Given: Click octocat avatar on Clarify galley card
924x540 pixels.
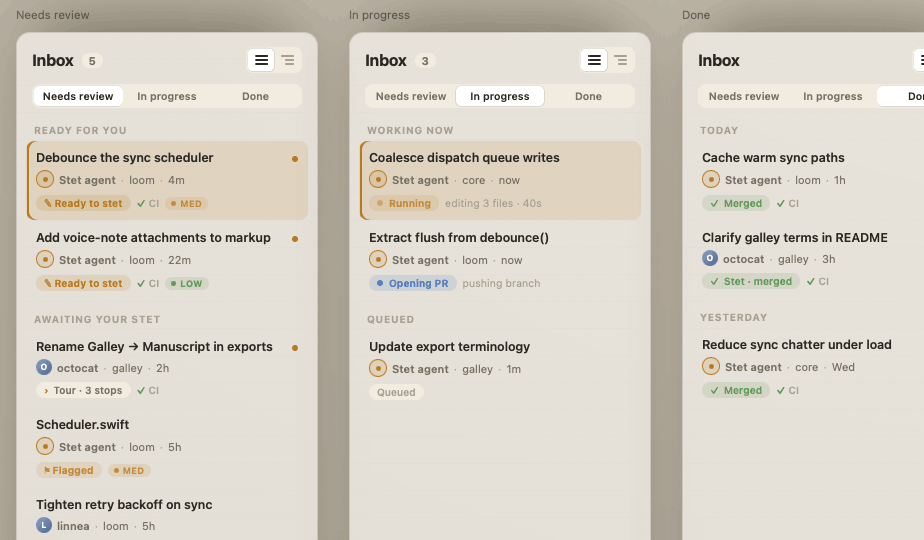Looking at the screenshot, I should 710,258.
